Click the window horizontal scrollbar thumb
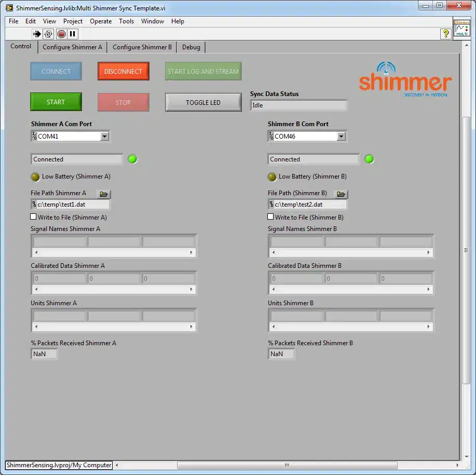476x475 pixels. (287, 465)
